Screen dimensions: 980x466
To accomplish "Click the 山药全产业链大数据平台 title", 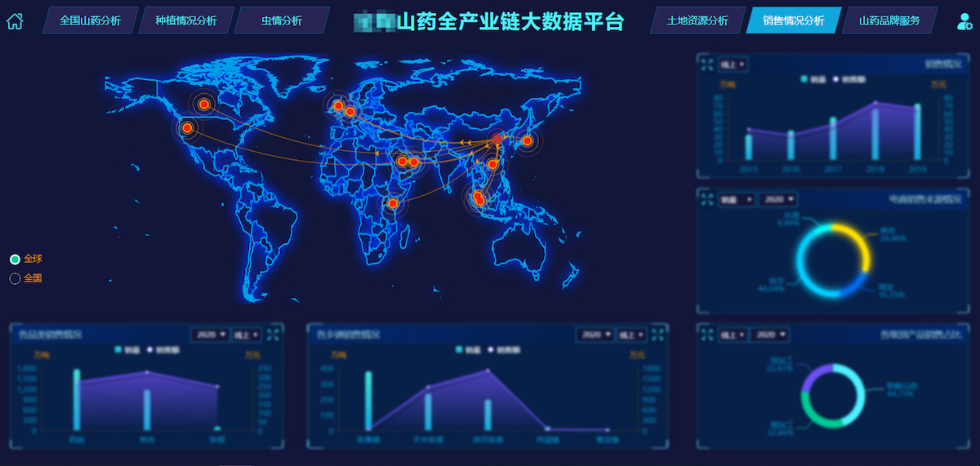I will pyautogui.click(x=510, y=22).
